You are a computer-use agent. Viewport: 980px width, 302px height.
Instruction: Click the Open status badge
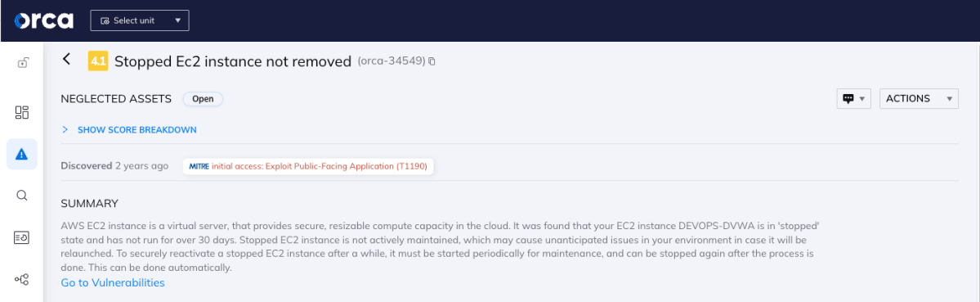(203, 99)
